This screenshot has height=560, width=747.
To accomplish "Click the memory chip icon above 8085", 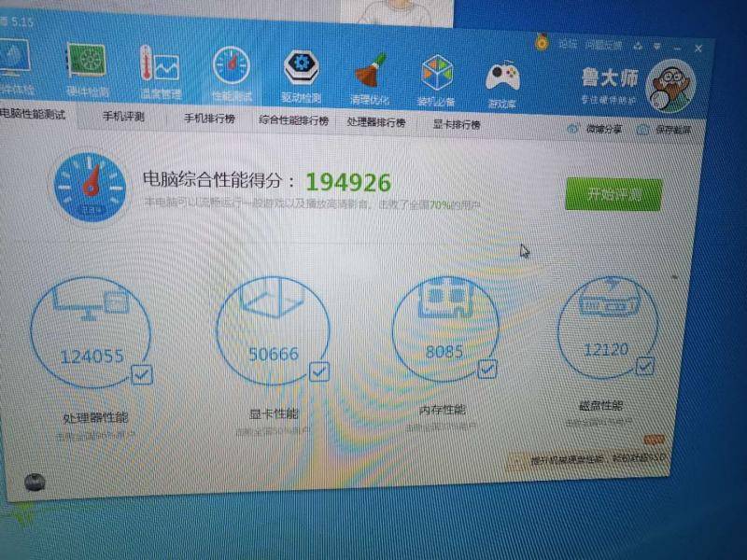I will coord(445,298).
